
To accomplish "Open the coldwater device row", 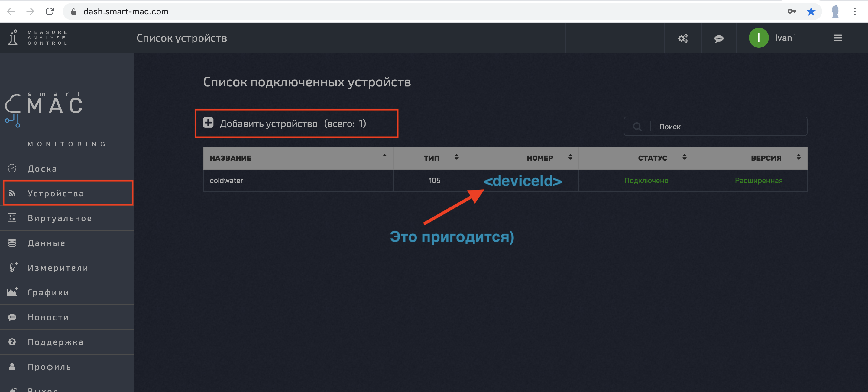I will point(226,181).
